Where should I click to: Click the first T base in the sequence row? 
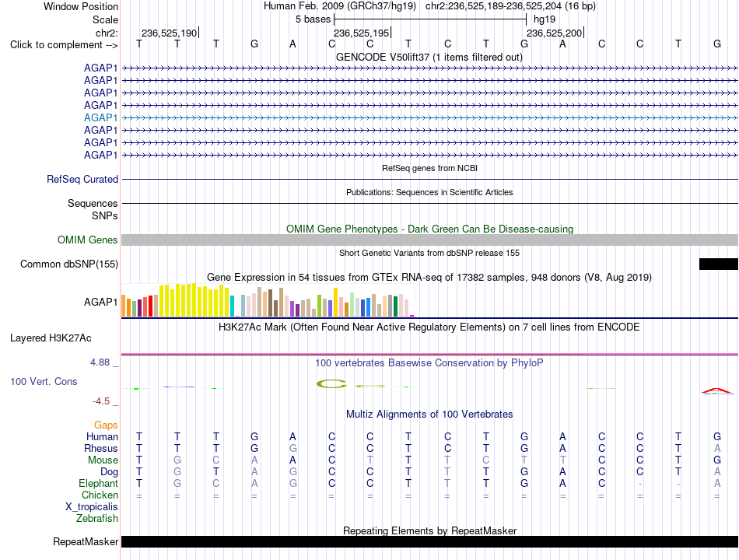[139, 44]
